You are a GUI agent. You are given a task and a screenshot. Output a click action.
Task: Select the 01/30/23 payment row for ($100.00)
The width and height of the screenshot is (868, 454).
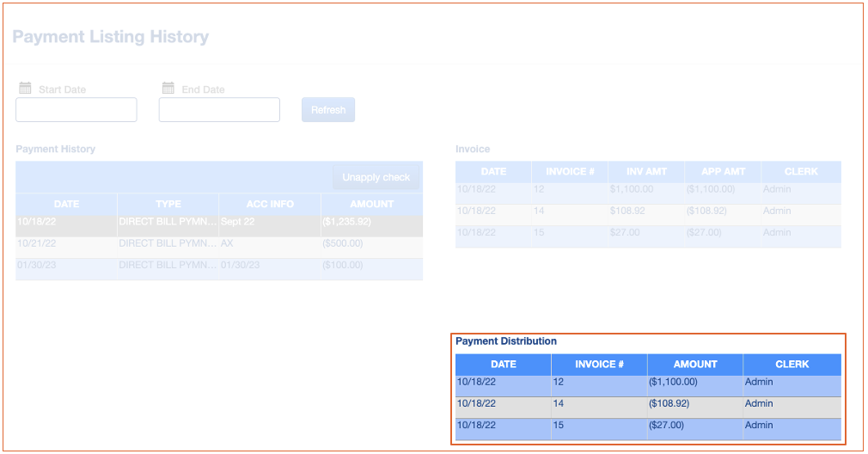pyautogui.click(x=218, y=265)
